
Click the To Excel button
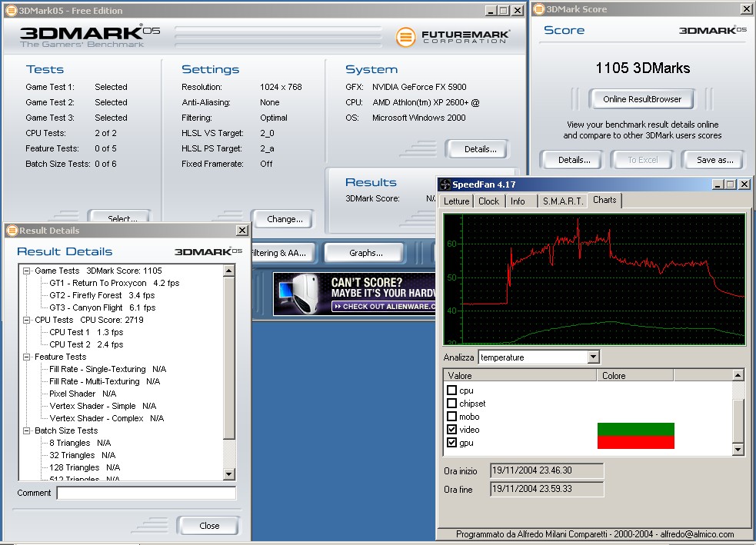pyautogui.click(x=642, y=160)
